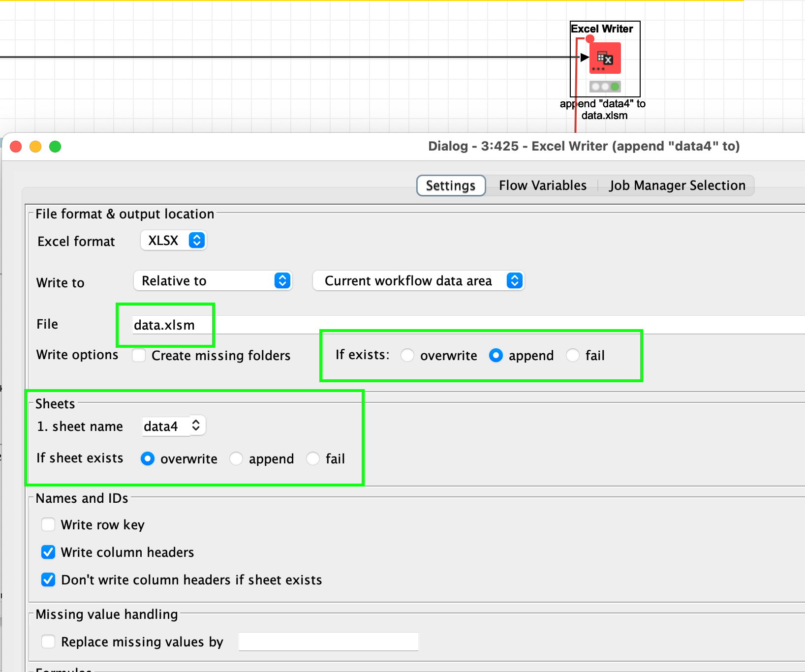Enable Replace missing values by checkbox
Image resolution: width=805 pixels, height=672 pixels.
(x=48, y=641)
